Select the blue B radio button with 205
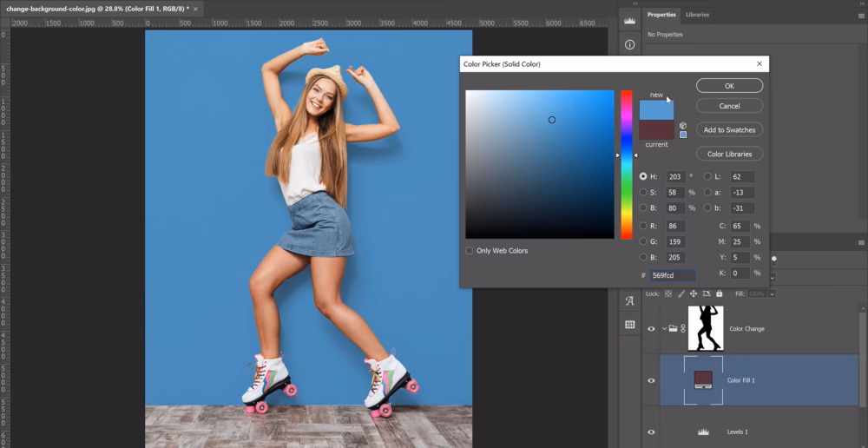Screen dimensions: 868x448 [x=643, y=257]
